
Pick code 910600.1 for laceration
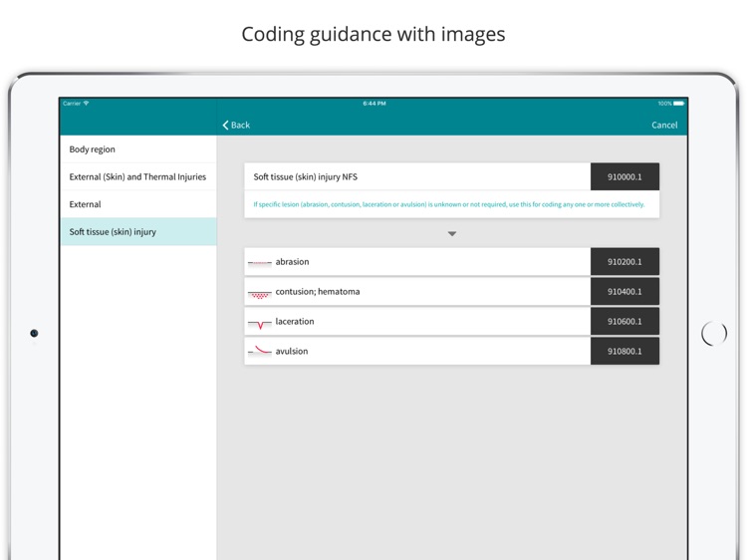(624, 321)
